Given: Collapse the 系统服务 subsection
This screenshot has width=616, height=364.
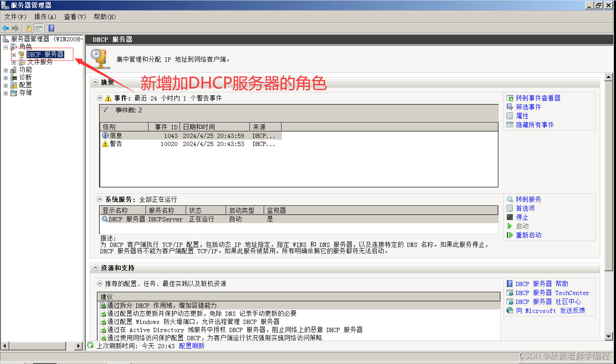Looking at the screenshot, I should (x=100, y=199).
